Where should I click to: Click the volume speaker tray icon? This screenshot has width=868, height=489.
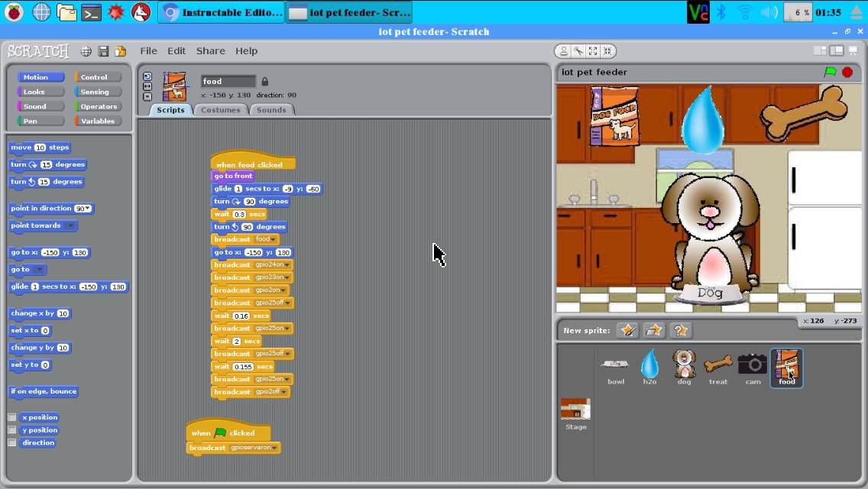tap(769, 12)
